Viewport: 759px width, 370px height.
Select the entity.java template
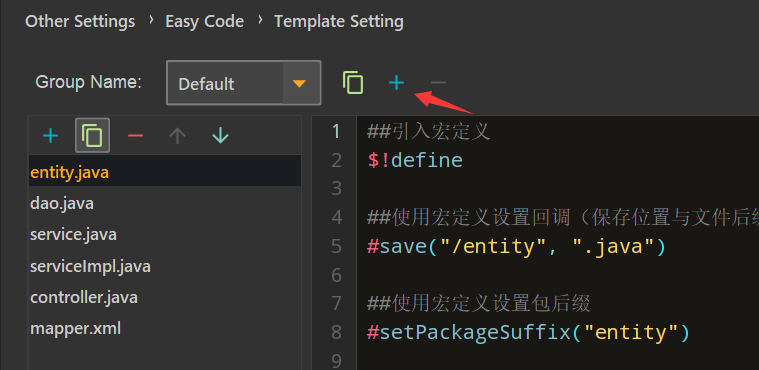point(165,171)
